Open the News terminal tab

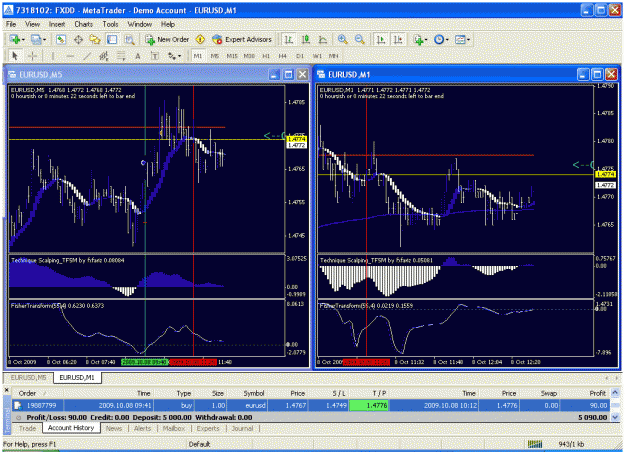[114, 428]
